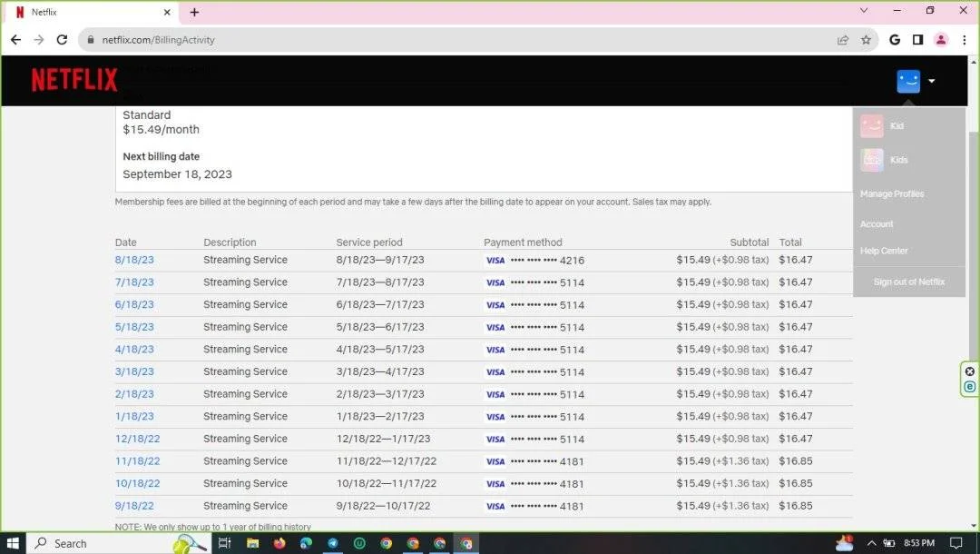The width and height of the screenshot is (980, 554).
Task: Open the 10/18/22 invoice link
Action: pyautogui.click(x=138, y=483)
